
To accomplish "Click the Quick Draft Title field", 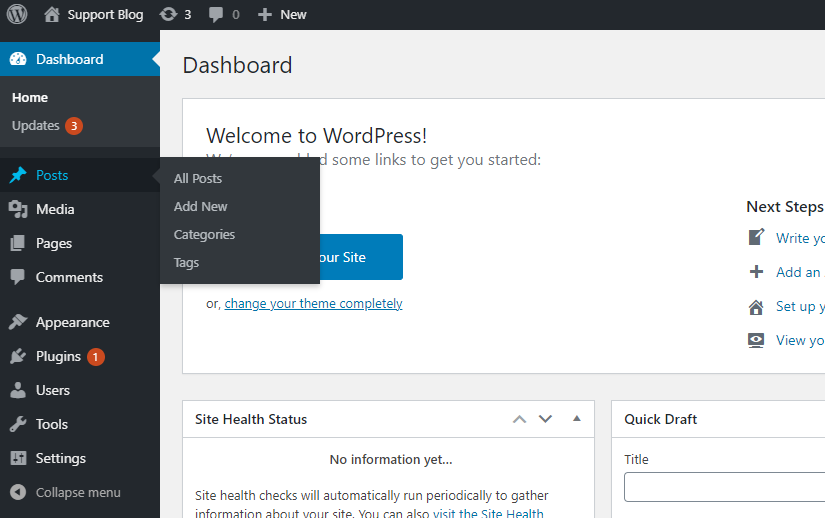I will click(x=724, y=487).
